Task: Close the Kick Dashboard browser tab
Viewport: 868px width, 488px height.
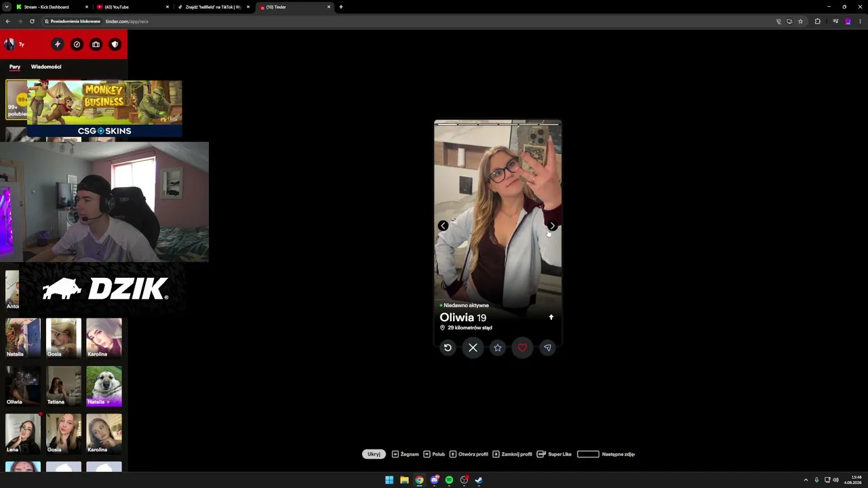Action: 87,7
